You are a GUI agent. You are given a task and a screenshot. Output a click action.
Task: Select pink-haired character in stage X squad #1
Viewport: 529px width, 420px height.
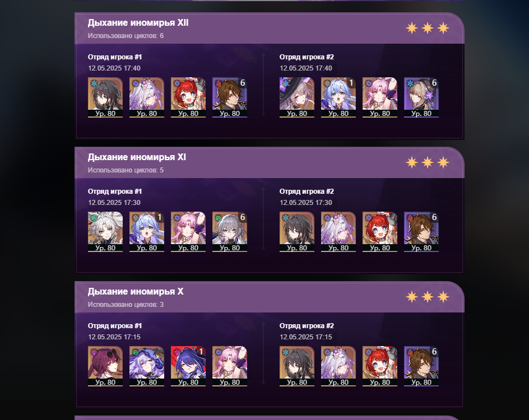point(229,366)
